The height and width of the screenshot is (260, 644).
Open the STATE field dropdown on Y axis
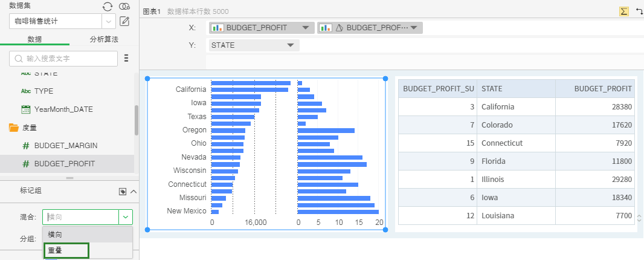tap(291, 45)
